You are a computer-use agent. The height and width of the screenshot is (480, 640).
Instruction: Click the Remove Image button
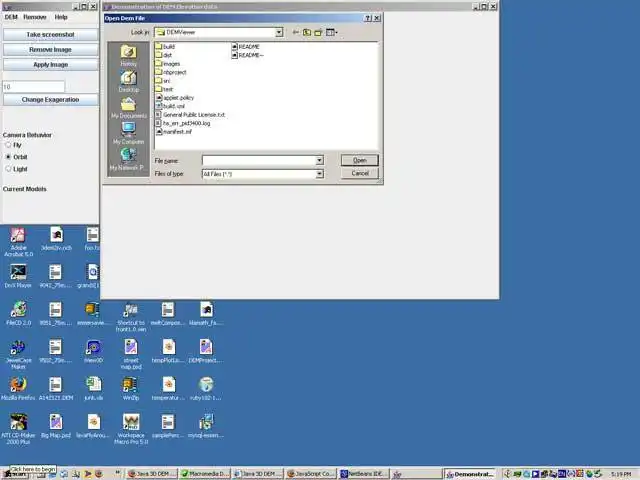coord(50,50)
